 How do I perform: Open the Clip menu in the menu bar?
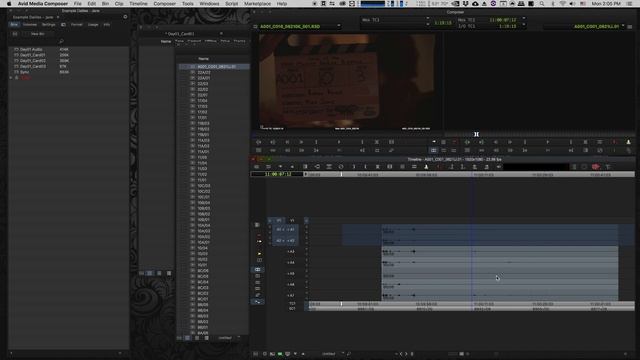coord(119,4)
